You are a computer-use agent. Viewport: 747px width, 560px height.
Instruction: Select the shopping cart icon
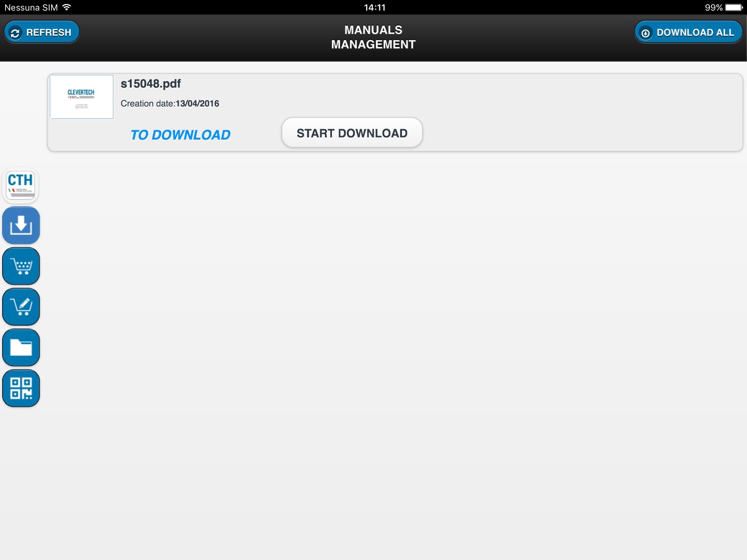pyautogui.click(x=21, y=265)
